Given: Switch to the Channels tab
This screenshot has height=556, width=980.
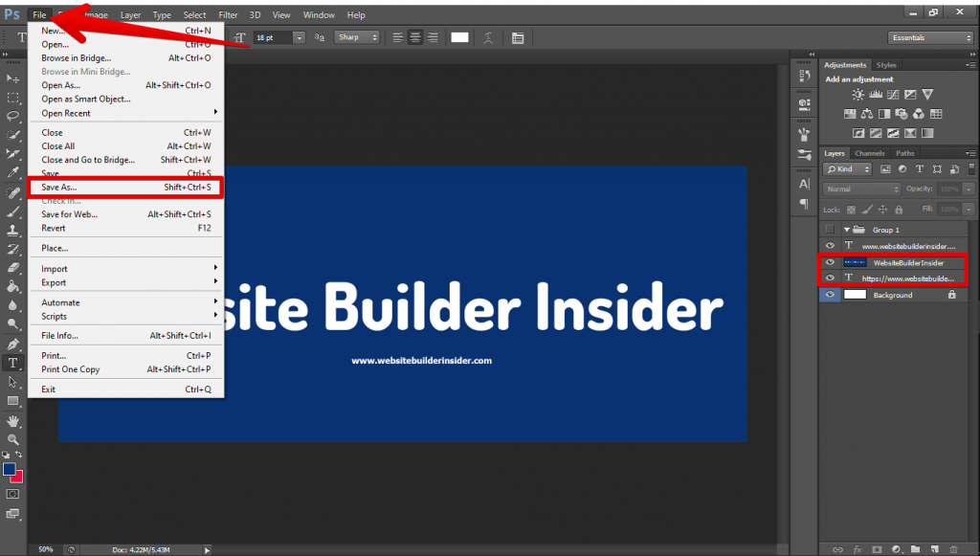Looking at the screenshot, I should (869, 153).
